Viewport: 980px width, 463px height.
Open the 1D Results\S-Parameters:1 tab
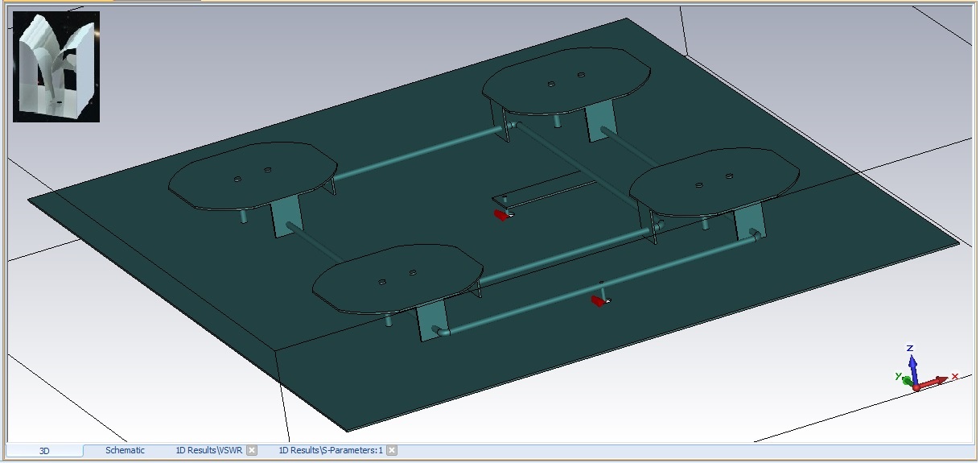tap(330, 451)
